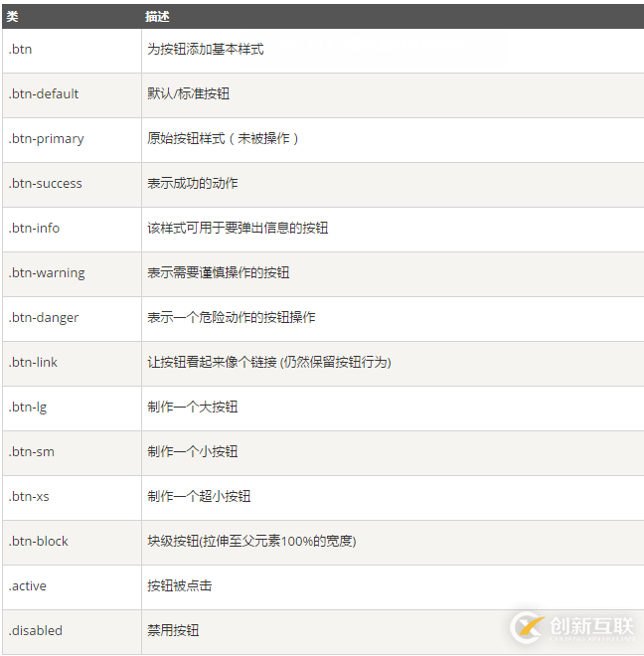The image size is (644, 656).
Task: Click description '制作一个超小按钮'
Action: point(199,497)
